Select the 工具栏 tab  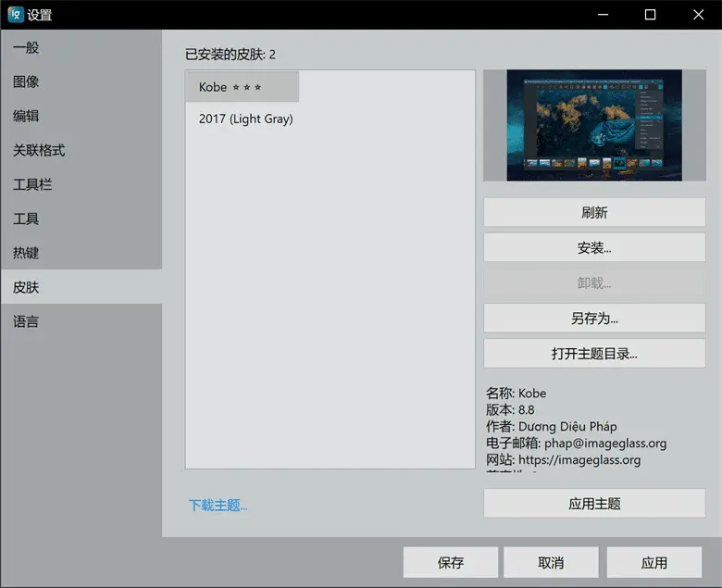pos(32,184)
